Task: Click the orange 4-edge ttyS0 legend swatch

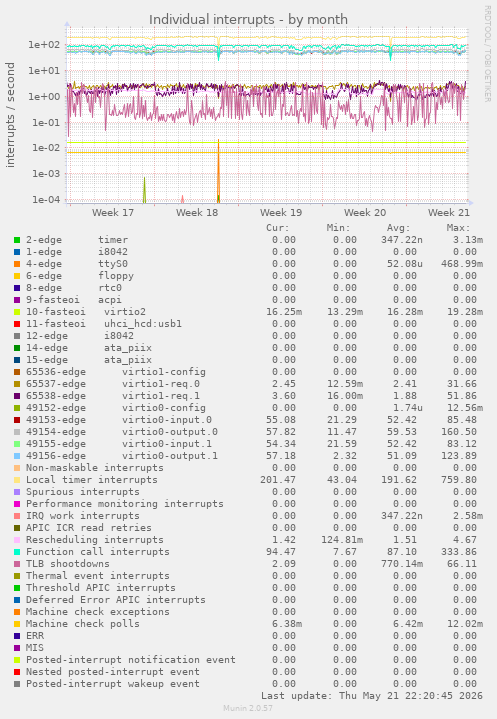Action: coord(17,264)
